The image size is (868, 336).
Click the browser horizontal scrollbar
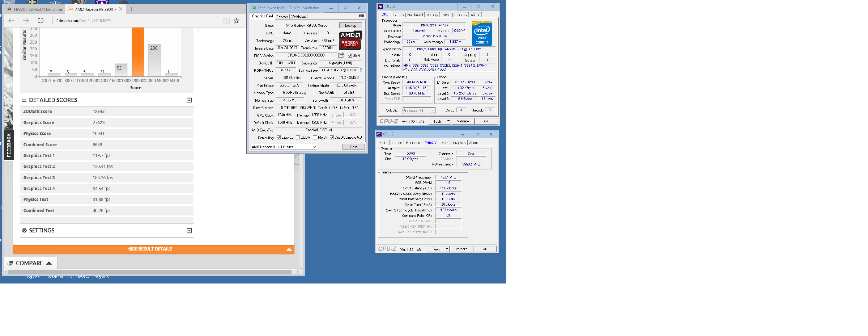click(x=149, y=272)
